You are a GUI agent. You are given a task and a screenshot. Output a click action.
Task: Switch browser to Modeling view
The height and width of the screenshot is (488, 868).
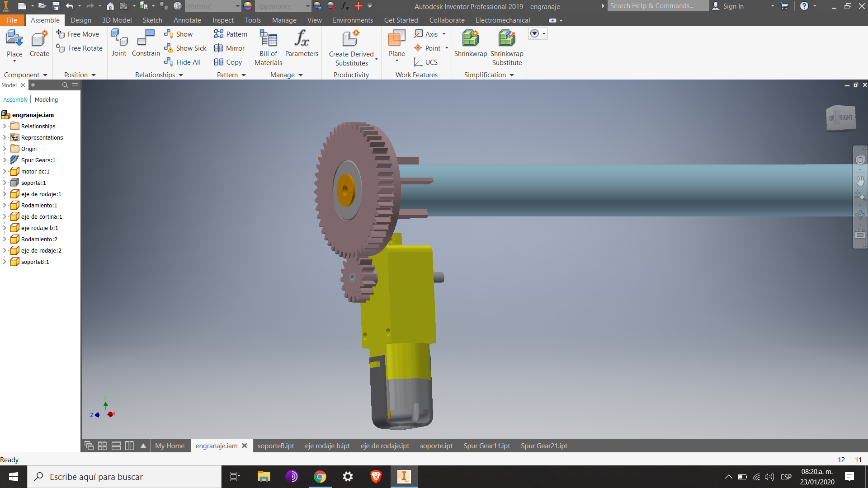(x=46, y=99)
